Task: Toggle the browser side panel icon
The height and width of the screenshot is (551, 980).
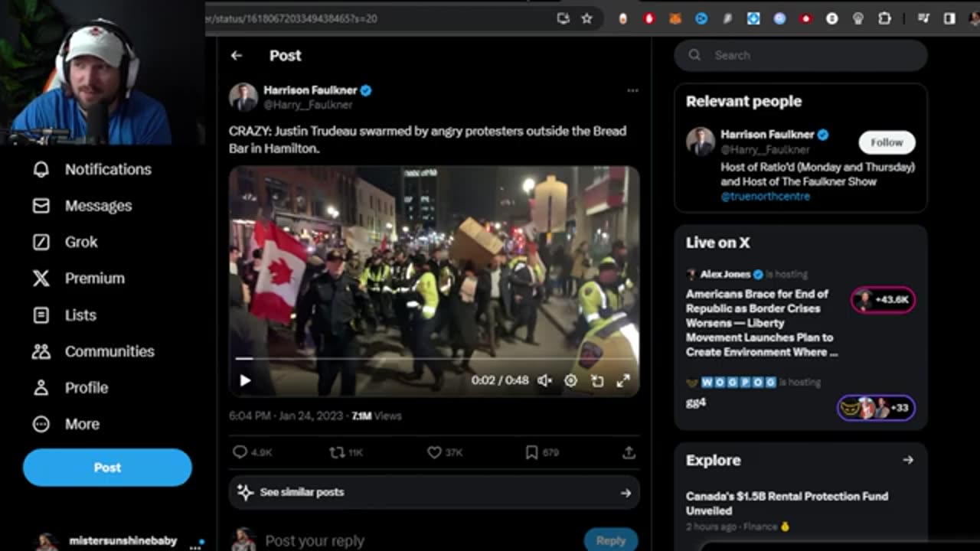Action: click(949, 18)
